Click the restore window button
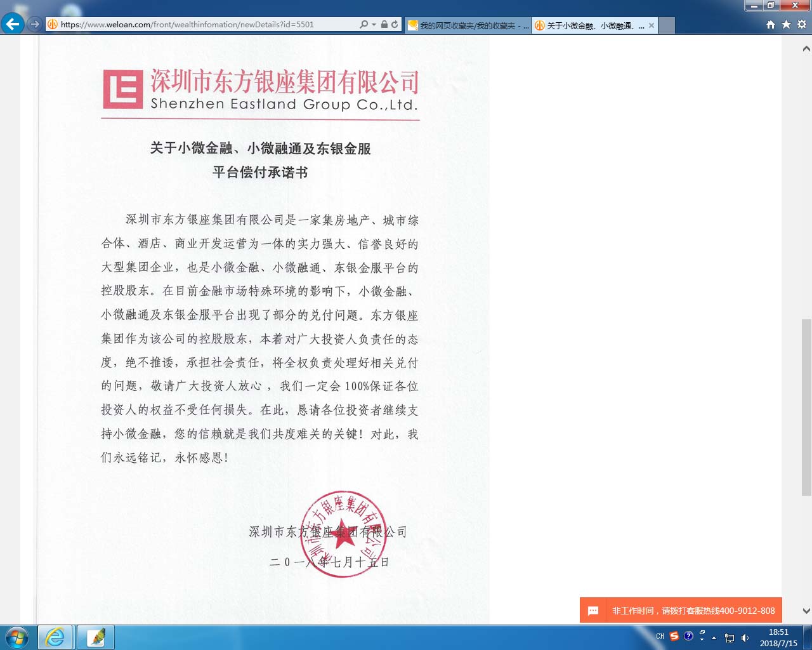Image resolution: width=812 pixels, height=650 pixels. [x=771, y=5]
